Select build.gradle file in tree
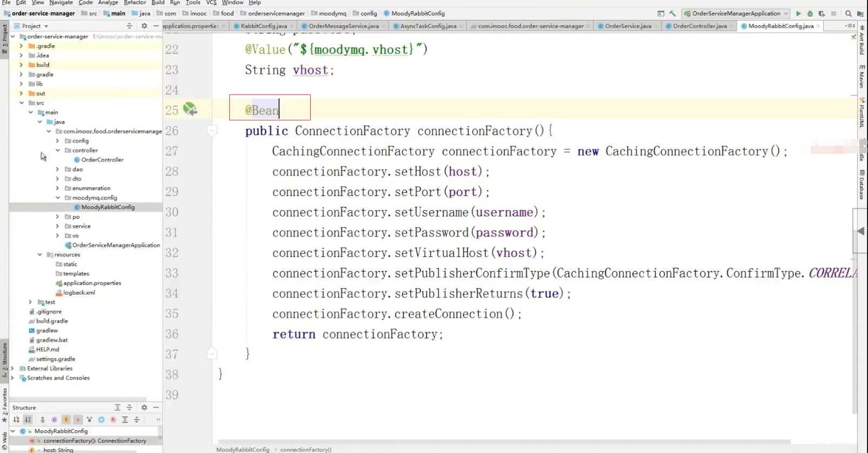The height and width of the screenshot is (453, 868). 52,321
